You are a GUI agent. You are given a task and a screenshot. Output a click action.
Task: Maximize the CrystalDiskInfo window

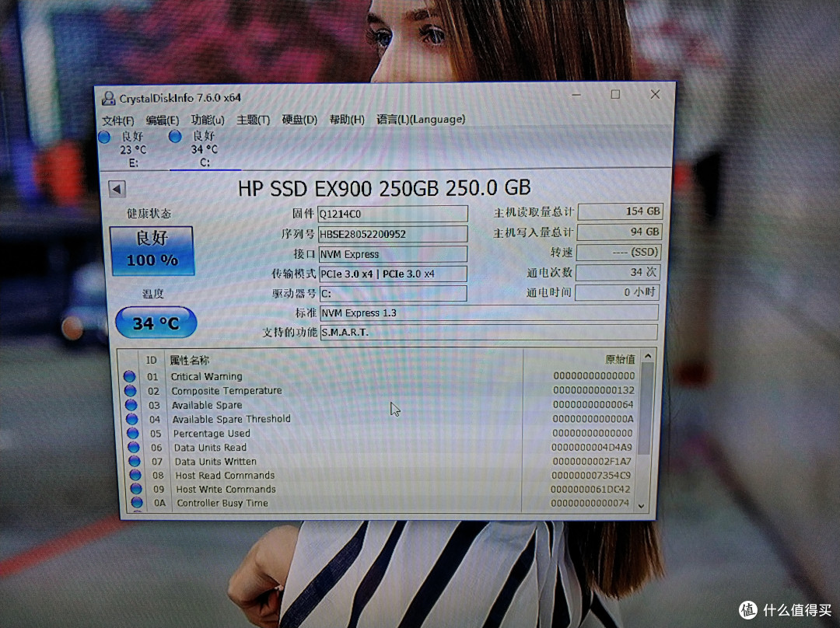(615, 94)
